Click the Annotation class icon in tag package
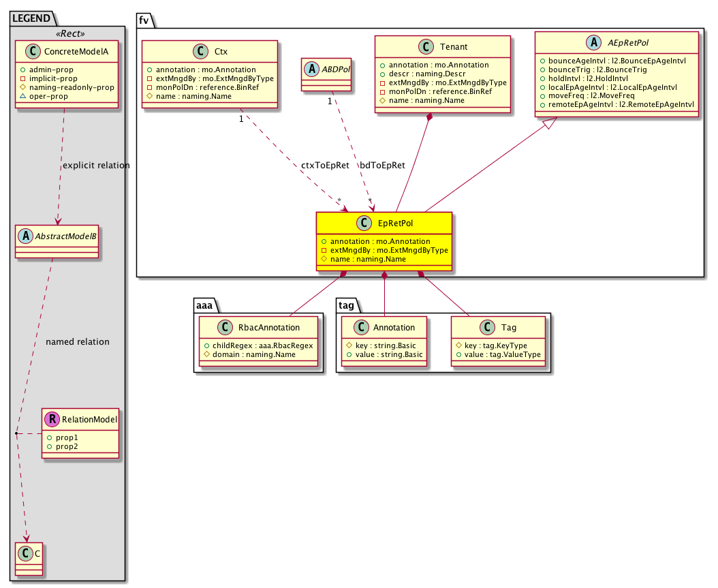718x588 pixels. point(356,328)
